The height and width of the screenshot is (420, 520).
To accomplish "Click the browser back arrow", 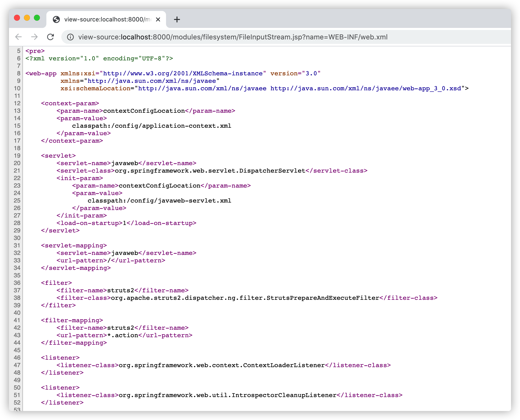I will [x=18, y=37].
